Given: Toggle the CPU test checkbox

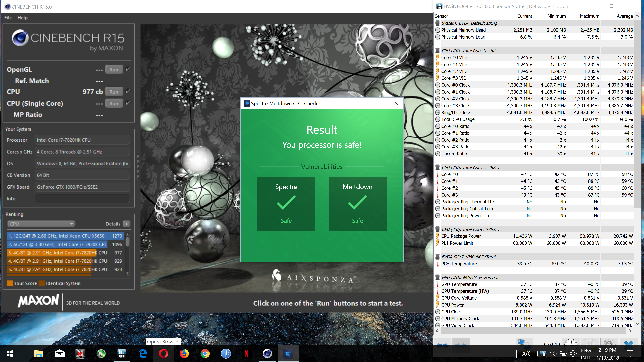Looking at the screenshot, I should click(x=128, y=91).
